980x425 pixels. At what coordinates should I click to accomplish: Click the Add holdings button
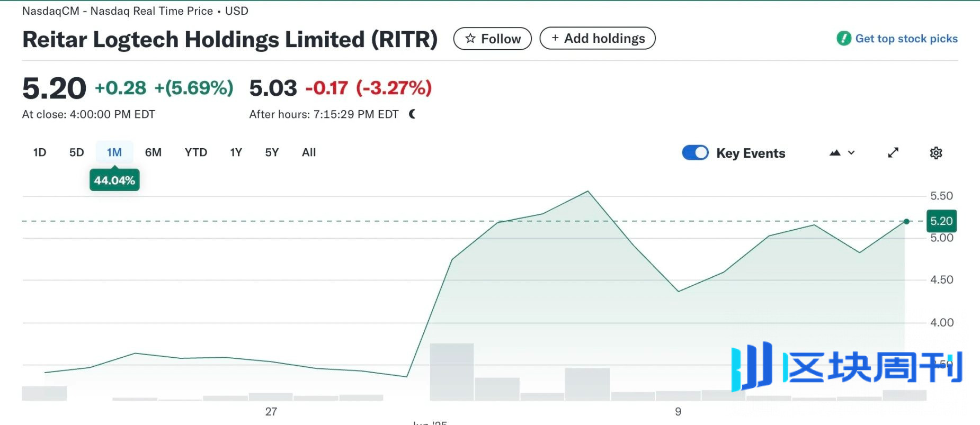[598, 38]
